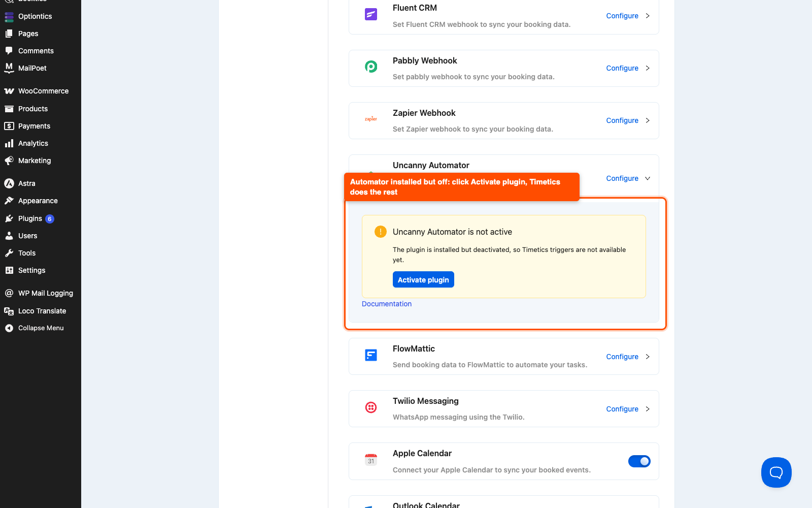Click the Twilio Messaging logo icon
This screenshot has width=812, height=508.
pos(371,407)
